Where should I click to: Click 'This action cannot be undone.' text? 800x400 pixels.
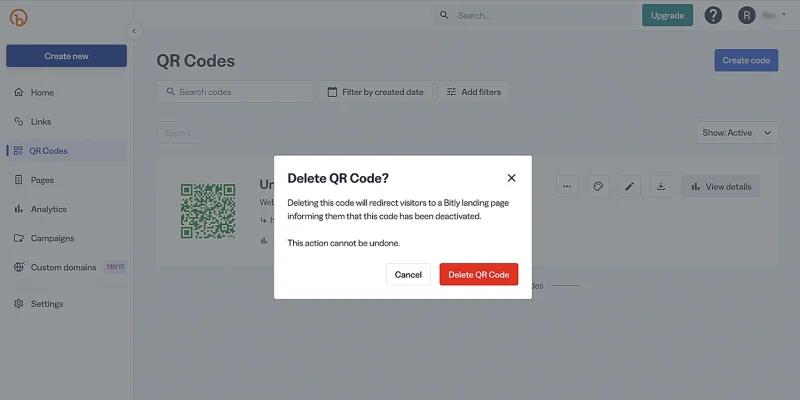tap(343, 243)
